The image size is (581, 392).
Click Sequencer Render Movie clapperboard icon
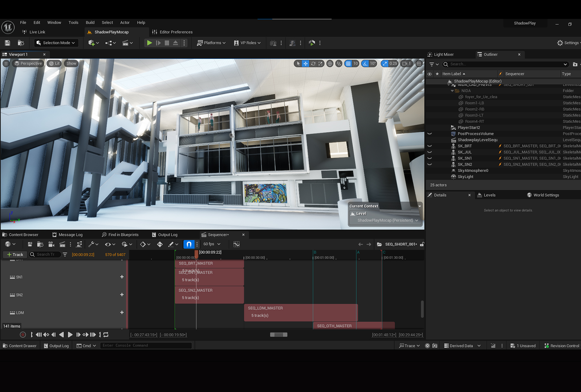(62, 244)
